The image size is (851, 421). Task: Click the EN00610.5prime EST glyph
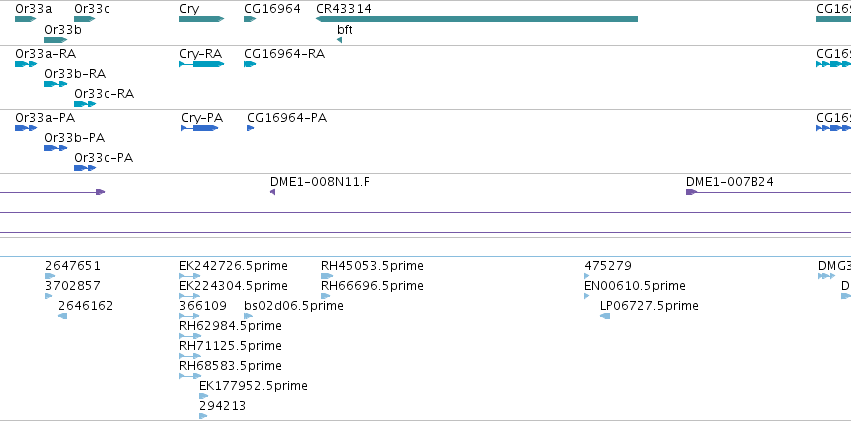point(587,296)
